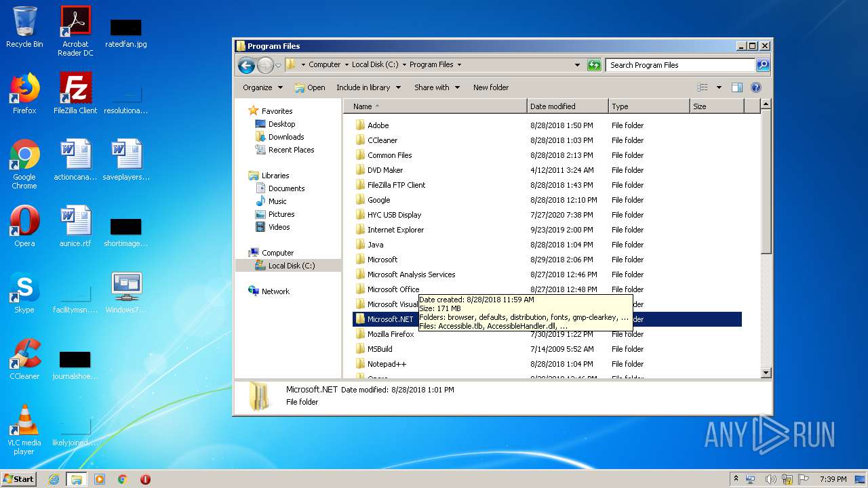The height and width of the screenshot is (488, 868).
Task: Click the Explorer Back arrow button
Action: [x=246, y=65]
